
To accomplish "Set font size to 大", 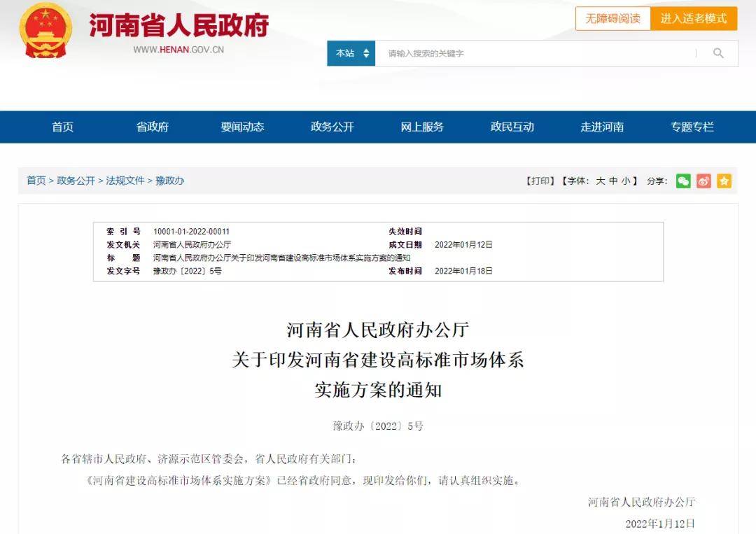I will (601, 181).
